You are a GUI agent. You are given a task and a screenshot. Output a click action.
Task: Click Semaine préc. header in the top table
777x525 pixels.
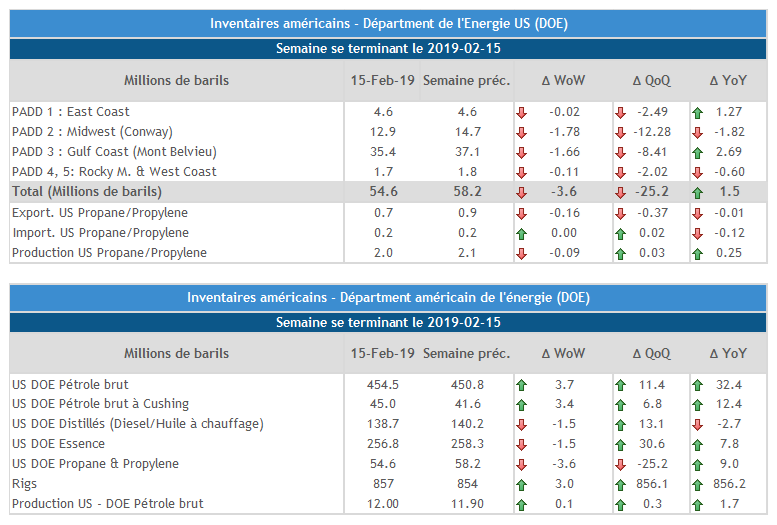pyautogui.click(x=466, y=80)
